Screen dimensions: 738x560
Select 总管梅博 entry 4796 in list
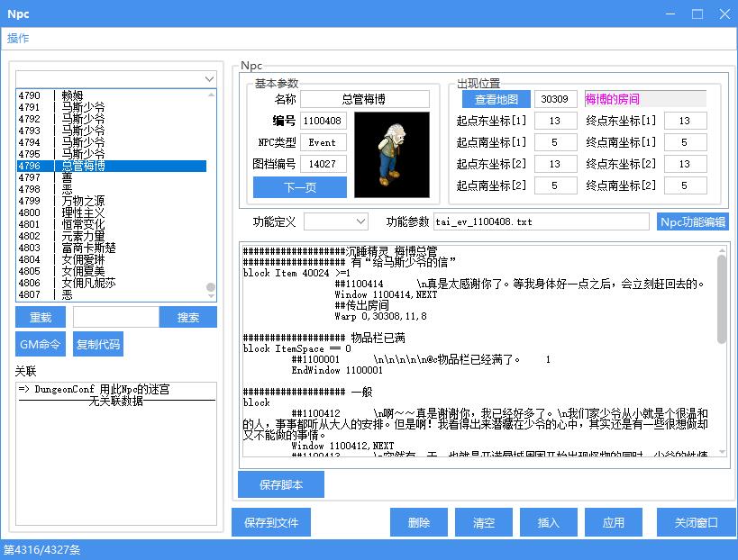click(x=83, y=166)
